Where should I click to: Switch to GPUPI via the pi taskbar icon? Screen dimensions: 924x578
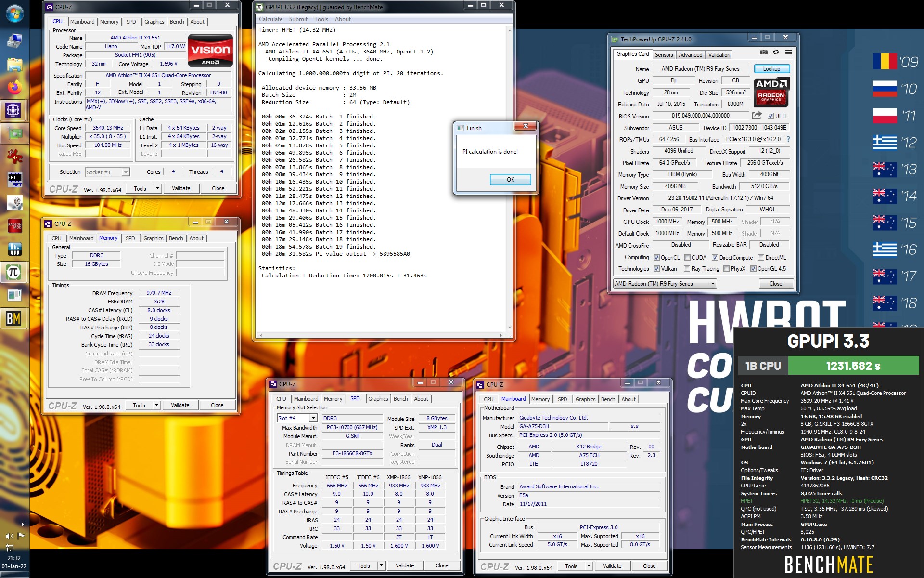coord(13,273)
